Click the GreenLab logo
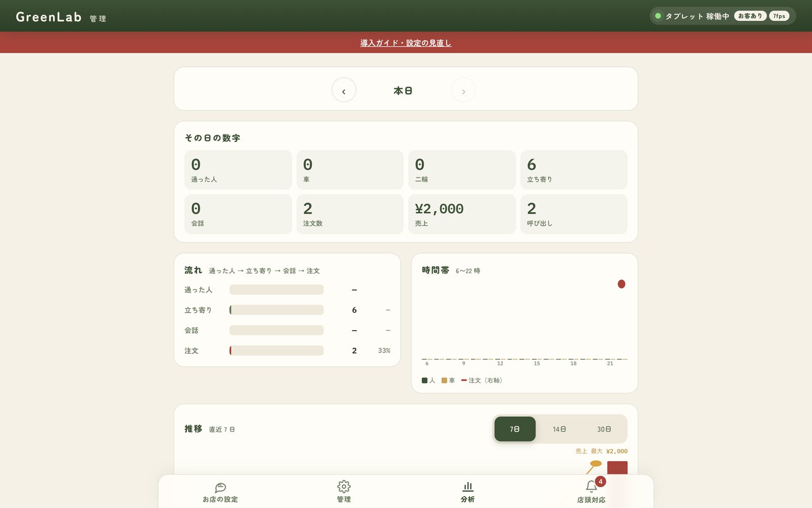This screenshot has width=812, height=508. (49, 17)
